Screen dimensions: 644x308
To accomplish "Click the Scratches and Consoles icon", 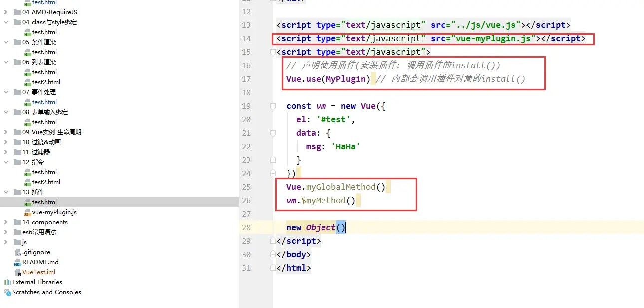I will 7,292.
